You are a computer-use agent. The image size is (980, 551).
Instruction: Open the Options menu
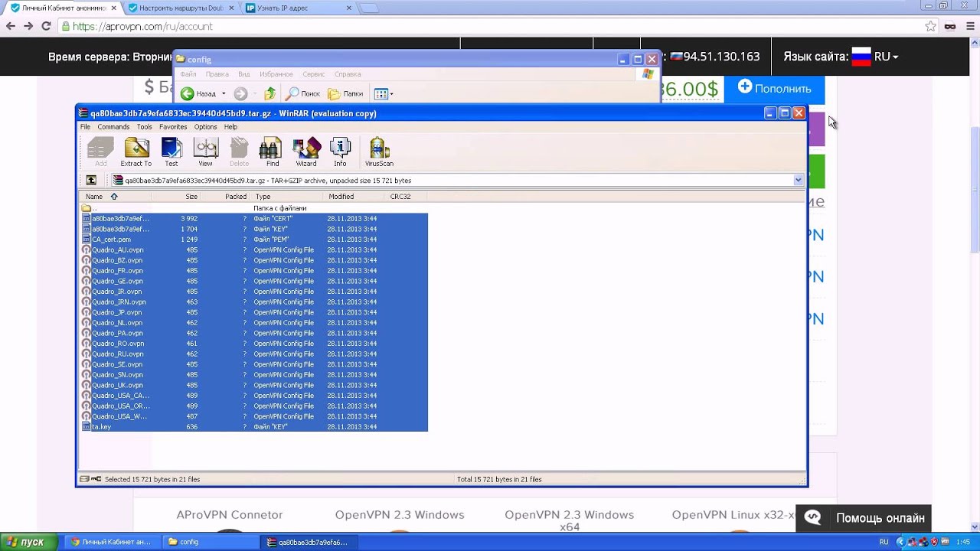205,127
